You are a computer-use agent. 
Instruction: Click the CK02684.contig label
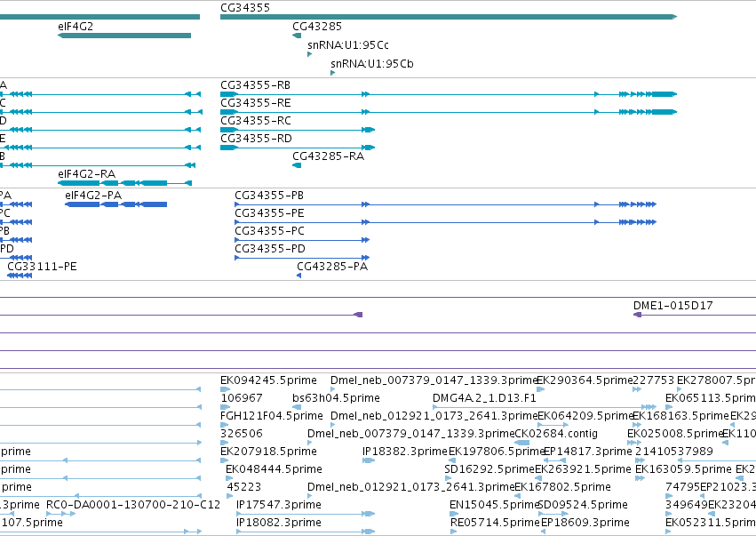tap(556, 434)
